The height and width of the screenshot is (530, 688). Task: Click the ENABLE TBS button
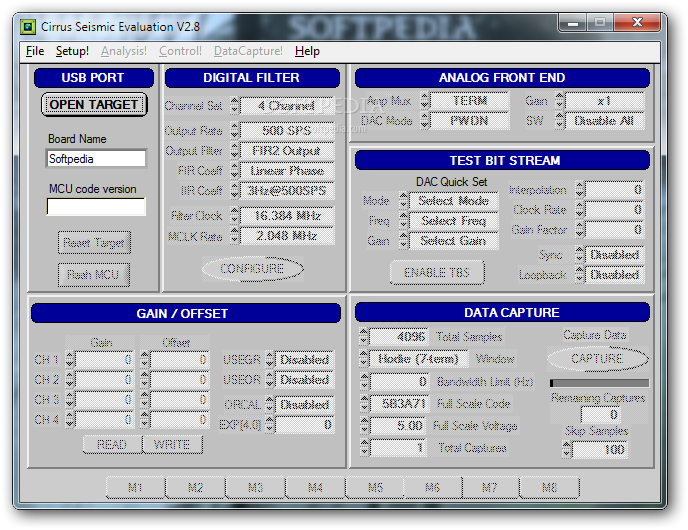click(x=437, y=272)
